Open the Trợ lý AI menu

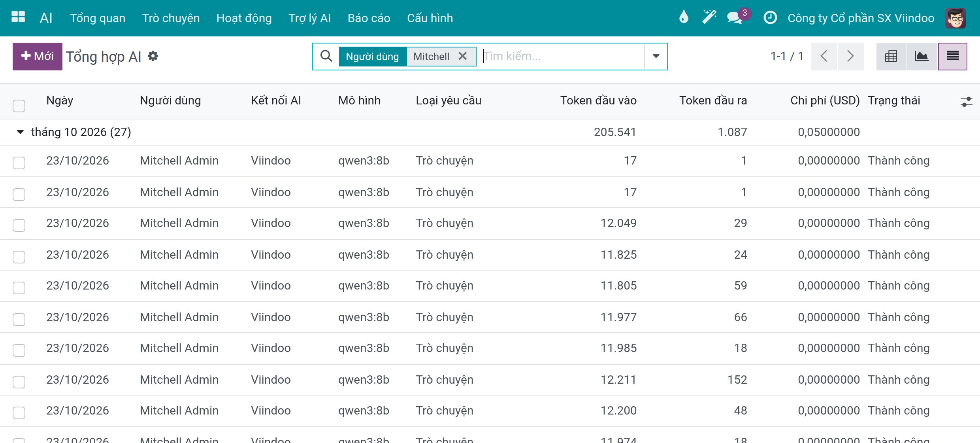309,18
